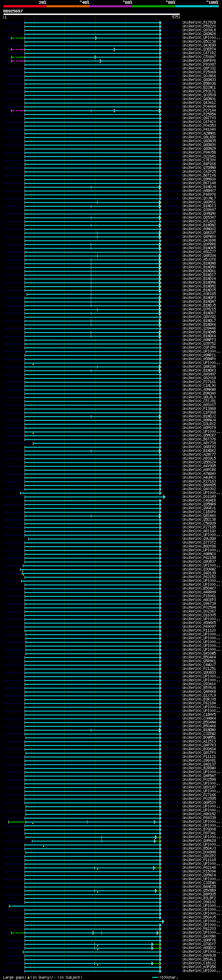Select hit label UniRef100_P25069
Image resolution: width=222 pixels, height=980 pixels.
point(199,72)
